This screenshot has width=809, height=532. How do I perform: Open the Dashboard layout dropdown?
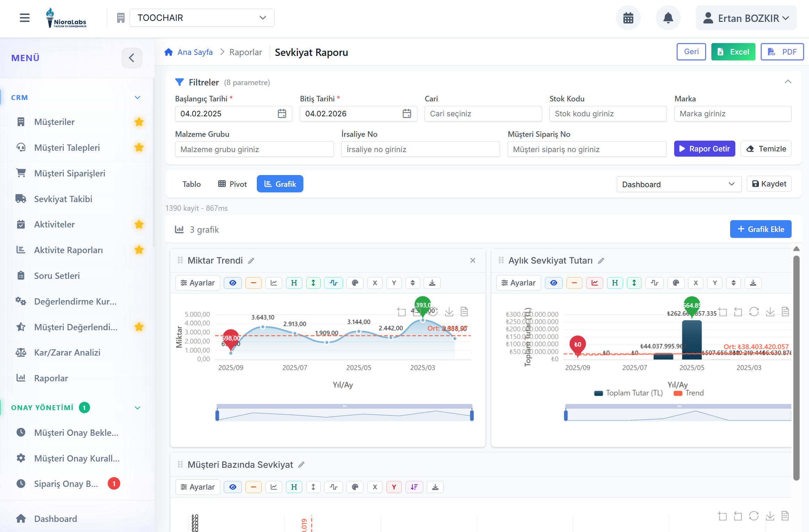point(678,184)
